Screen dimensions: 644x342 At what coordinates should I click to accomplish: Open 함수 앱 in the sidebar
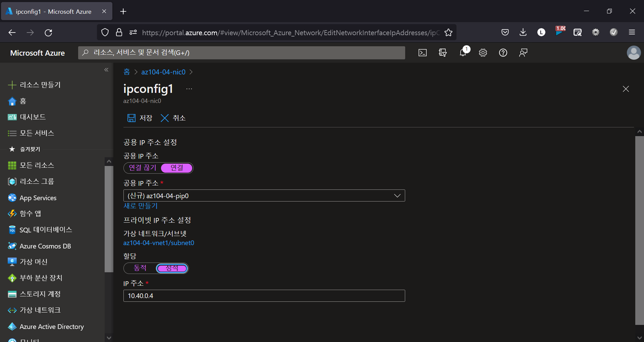(24, 213)
